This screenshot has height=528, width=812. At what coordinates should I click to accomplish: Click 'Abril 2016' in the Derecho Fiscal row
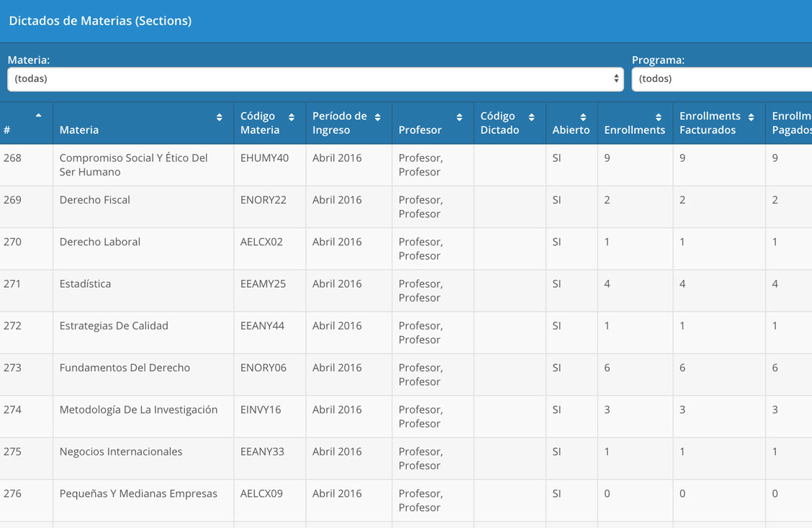(337, 200)
